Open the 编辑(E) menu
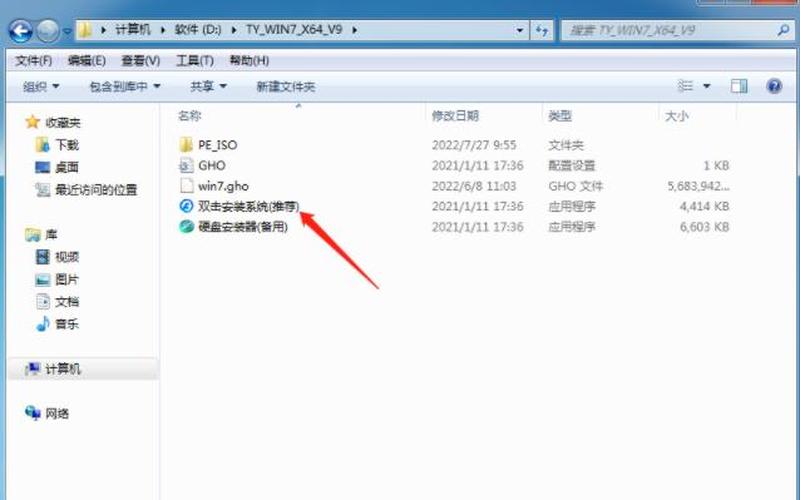This screenshot has height=500, width=800. (87, 61)
